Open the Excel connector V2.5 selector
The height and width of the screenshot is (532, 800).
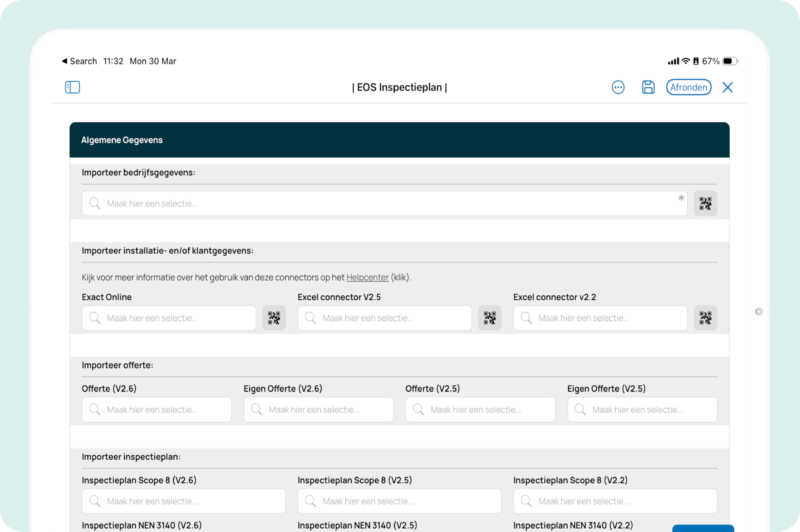(384, 318)
